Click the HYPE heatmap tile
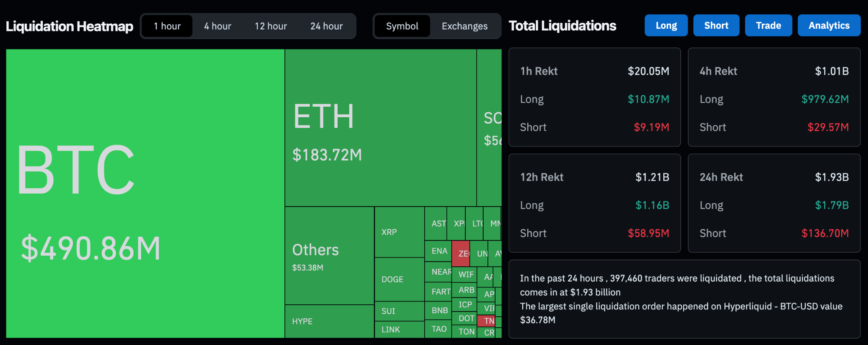The image size is (868, 345). tap(329, 321)
